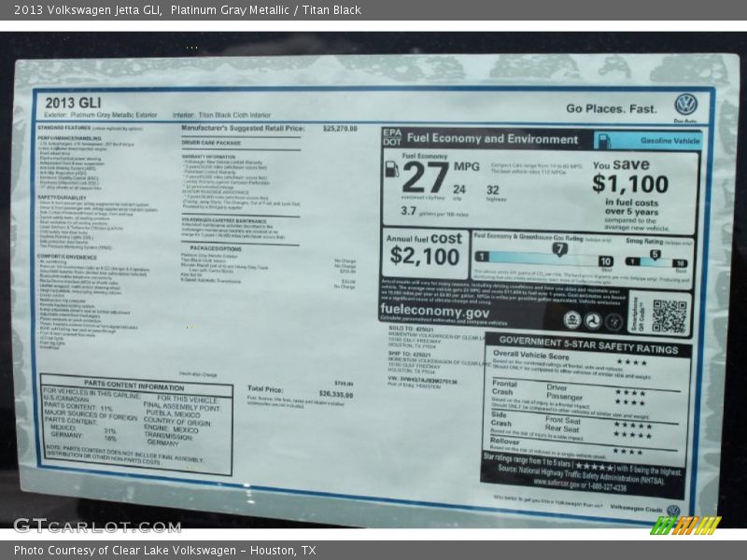The height and width of the screenshot is (560, 747).
Task: Click the 'Total Price:' label
Action: (265, 389)
